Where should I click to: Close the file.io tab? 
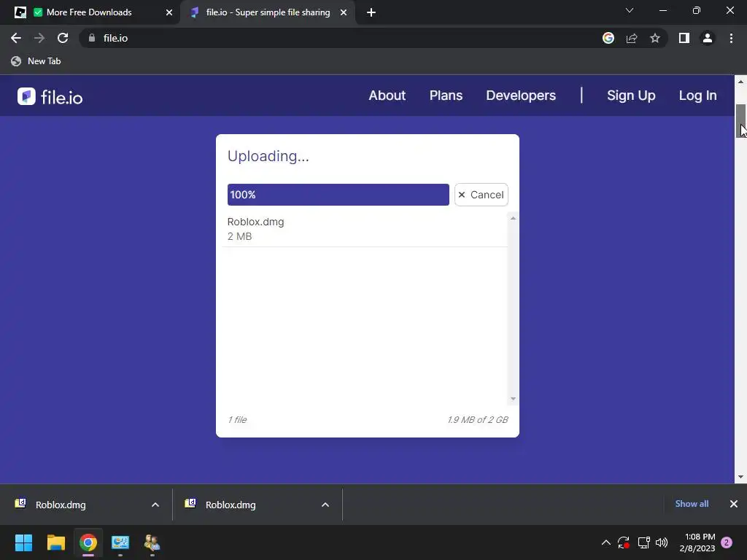344,12
